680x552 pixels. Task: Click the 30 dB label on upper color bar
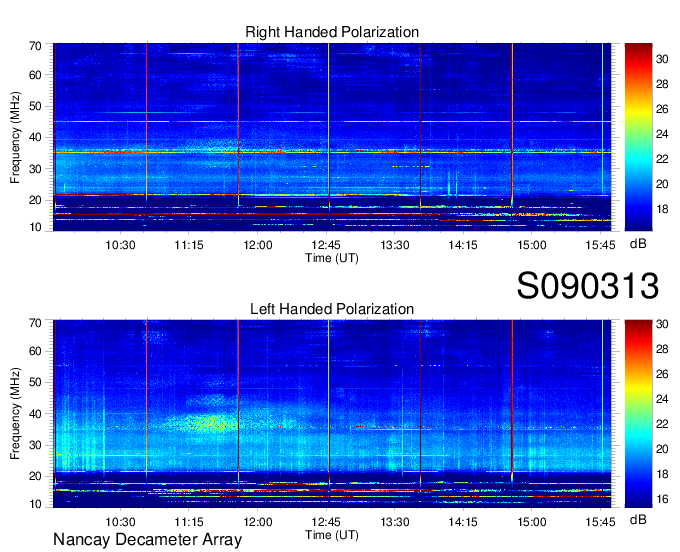coord(662,59)
